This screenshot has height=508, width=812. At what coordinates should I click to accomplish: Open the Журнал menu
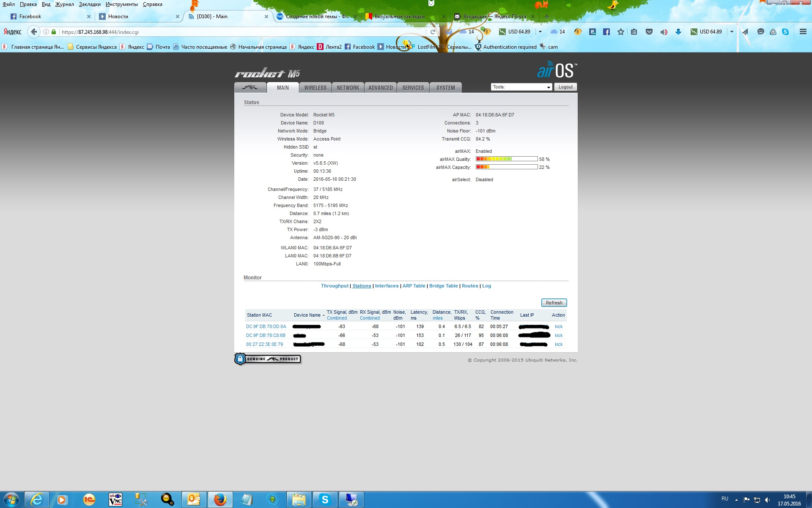[64, 4]
